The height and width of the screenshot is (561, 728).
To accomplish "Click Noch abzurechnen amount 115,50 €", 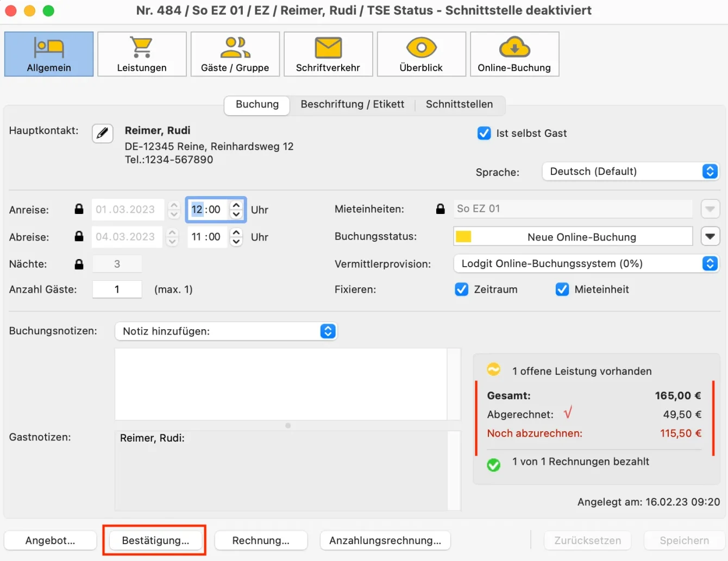I will click(x=681, y=433).
